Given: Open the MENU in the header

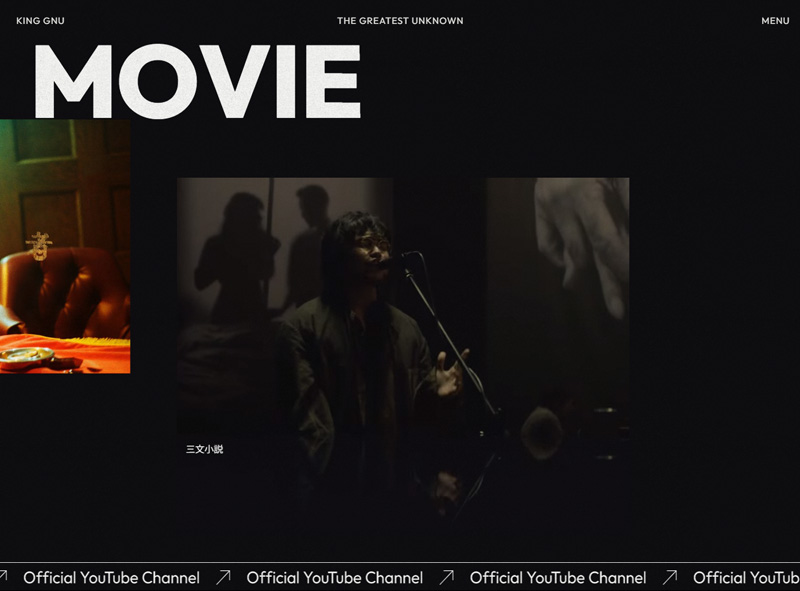Looking at the screenshot, I should [x=775, y=21].
